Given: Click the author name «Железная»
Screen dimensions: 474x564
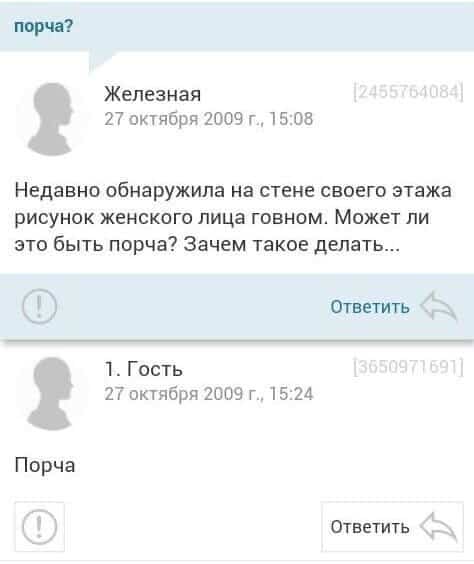Looking at the screenshot, I should (152, 95).
